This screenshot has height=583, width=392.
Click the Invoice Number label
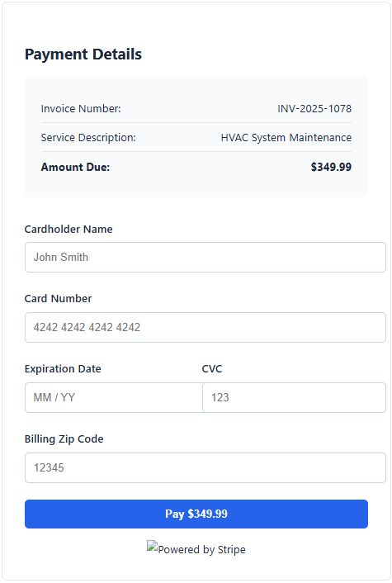click(81, 108)
